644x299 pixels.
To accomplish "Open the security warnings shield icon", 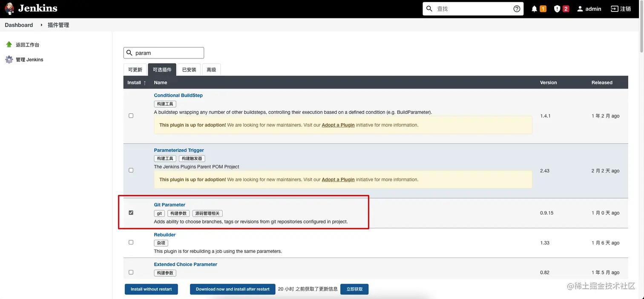I will pos(557,9).
